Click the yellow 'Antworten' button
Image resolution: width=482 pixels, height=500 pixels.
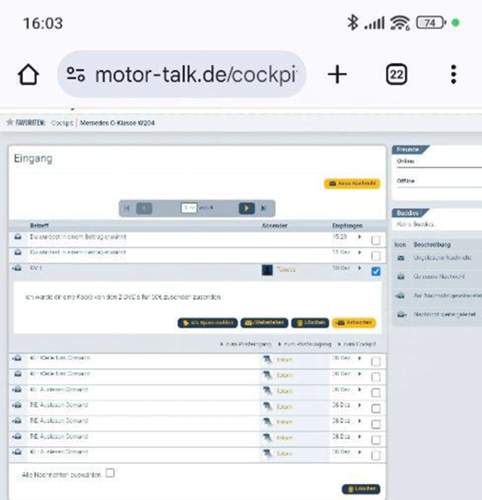tap(354, 323)
